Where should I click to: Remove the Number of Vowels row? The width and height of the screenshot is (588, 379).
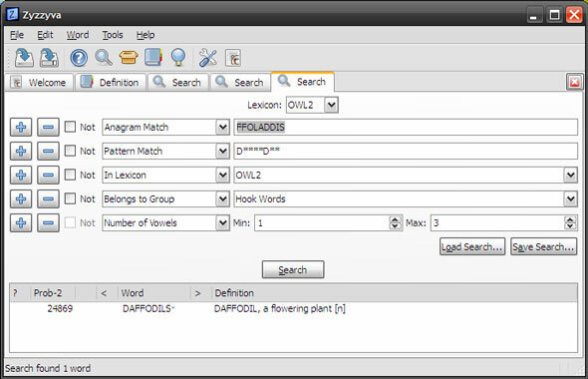48,222
